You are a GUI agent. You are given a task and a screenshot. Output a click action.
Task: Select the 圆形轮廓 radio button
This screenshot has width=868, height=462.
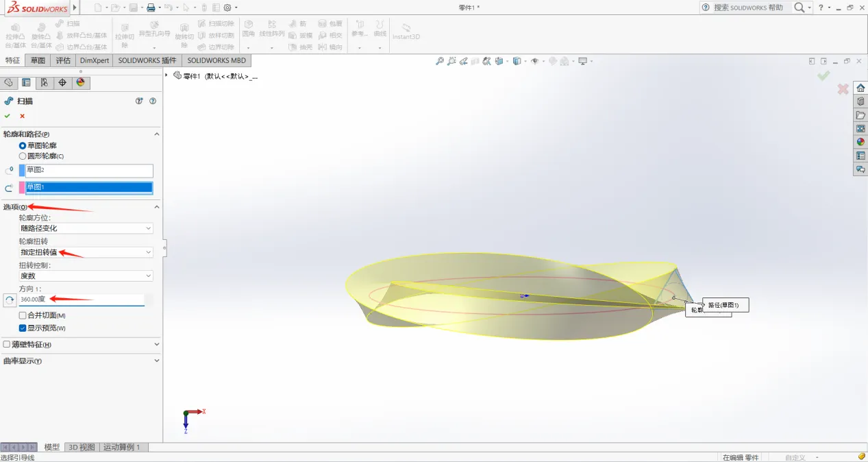click(x=23, y=156)
